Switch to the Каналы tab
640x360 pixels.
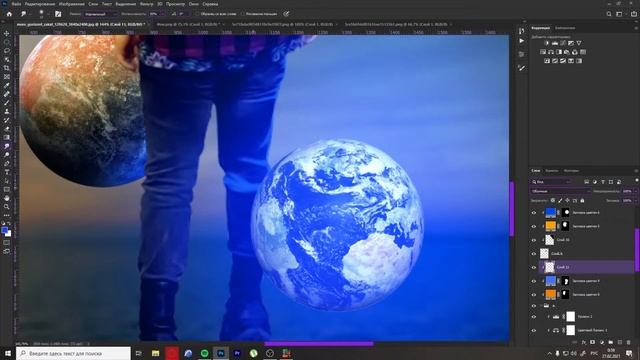pos(552,171)
